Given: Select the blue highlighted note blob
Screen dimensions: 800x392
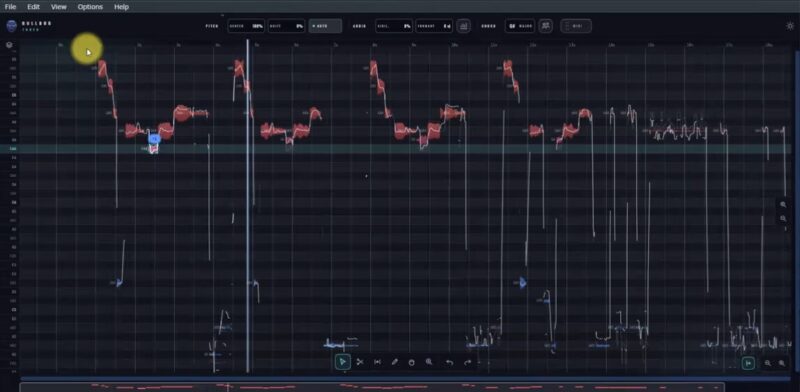Looking at the screenshot, I should pyautogui.click(x=154, y=138).
